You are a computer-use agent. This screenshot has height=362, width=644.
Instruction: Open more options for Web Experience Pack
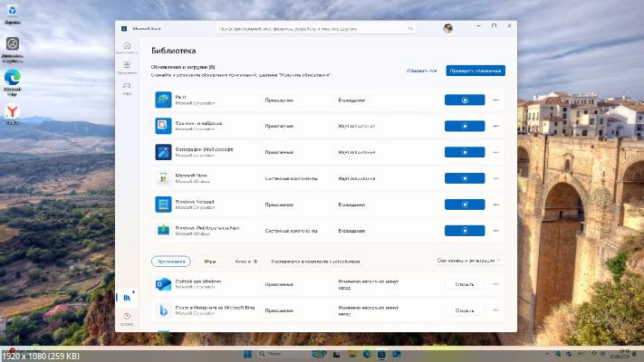495,231
